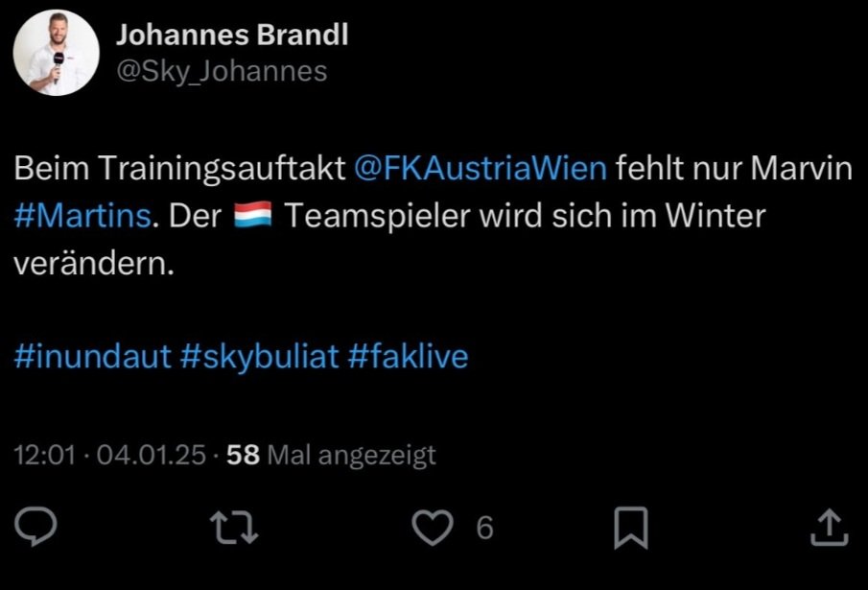Visit the @FKAustriaWien mention
The width and height of the screenshot is (868, 590).
pos(480,170)
